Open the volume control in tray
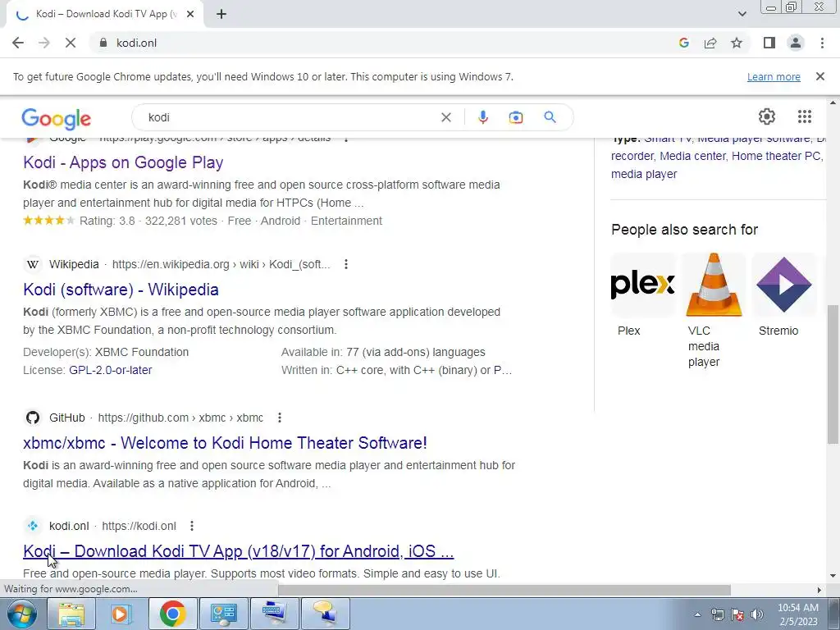Image resolution: width=840 pixels, height=630 pixels. (x=756, y=614)
